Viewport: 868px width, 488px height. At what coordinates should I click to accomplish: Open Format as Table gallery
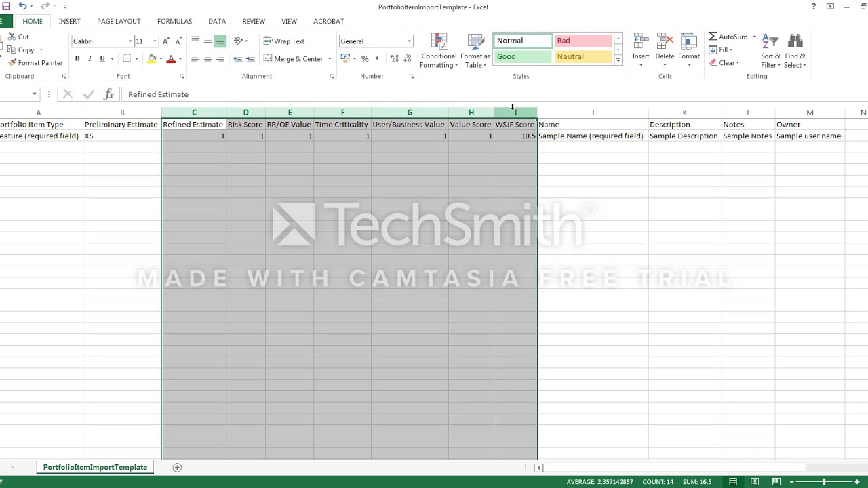pos(475,51)
